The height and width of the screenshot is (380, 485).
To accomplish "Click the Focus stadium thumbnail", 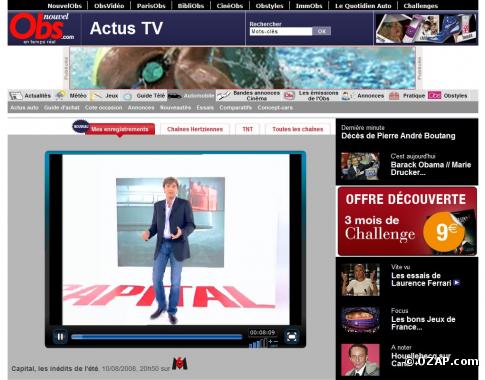I will [360, 320].
